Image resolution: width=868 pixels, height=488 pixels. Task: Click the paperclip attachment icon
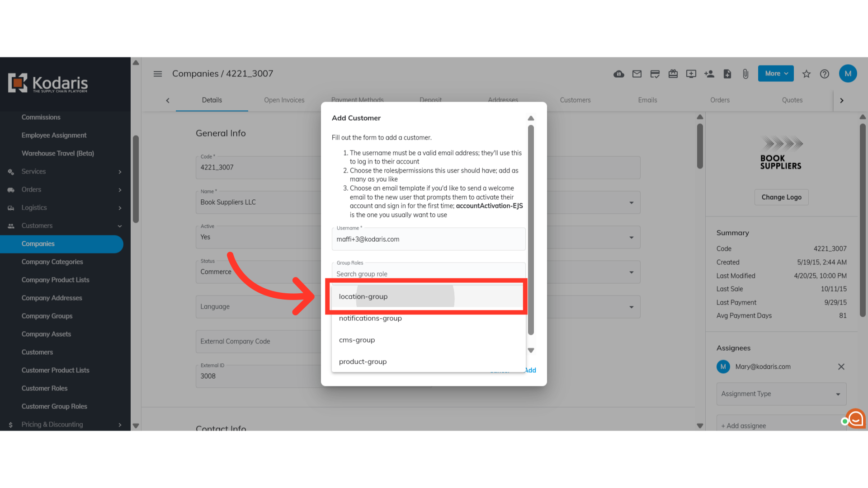[x=745, y=74]
